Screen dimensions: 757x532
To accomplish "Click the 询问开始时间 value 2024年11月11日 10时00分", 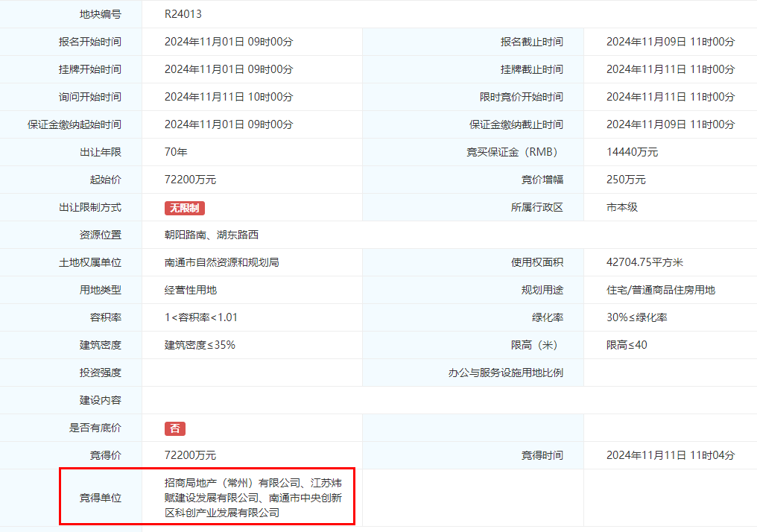I will click(229, 97).
